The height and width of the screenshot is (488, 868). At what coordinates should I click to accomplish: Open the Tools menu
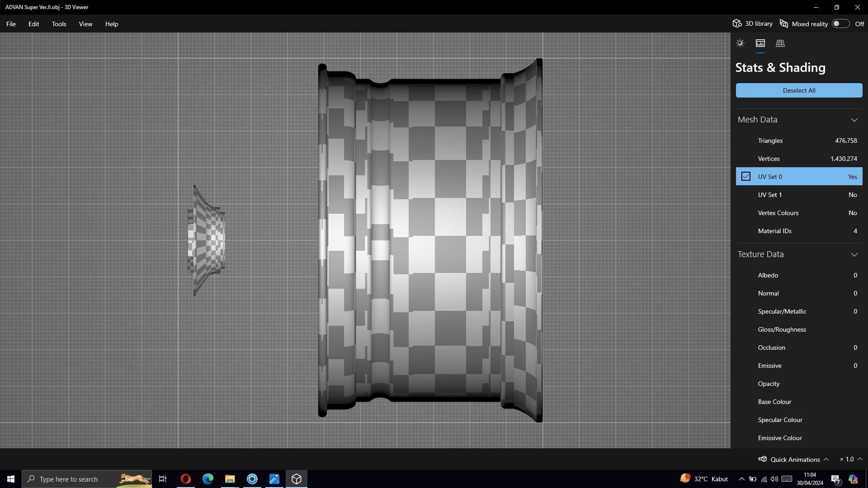pos(59,24)
